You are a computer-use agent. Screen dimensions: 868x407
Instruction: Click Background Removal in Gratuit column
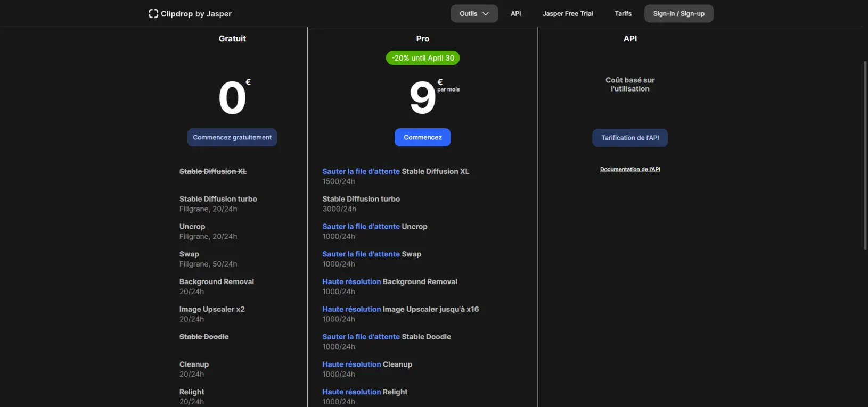pyautogui.click(x=217, y=282)
